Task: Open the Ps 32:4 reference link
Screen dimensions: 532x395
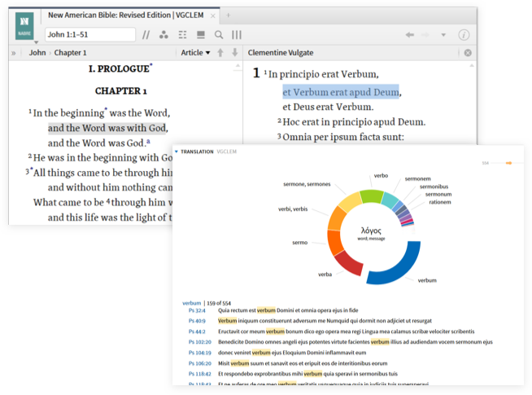Action: [197, 310]
